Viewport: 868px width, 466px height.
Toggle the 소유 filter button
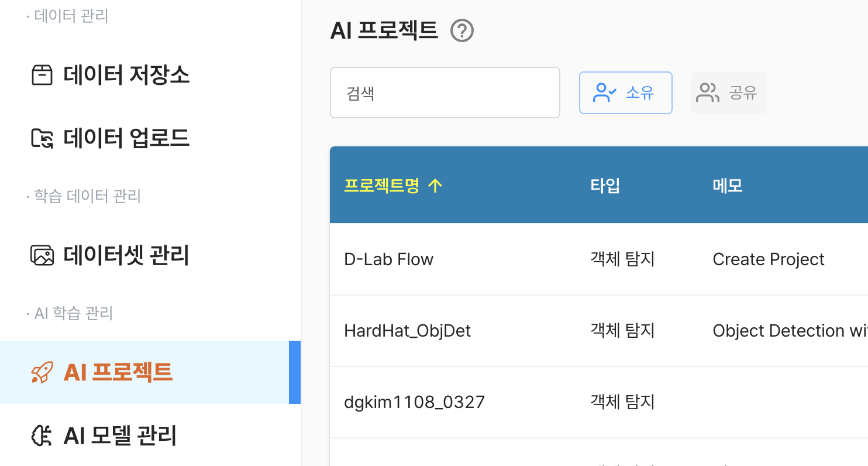click(x=626, y=92)
